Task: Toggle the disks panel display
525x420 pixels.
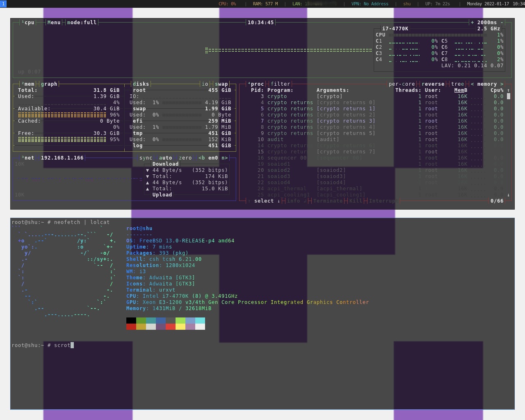Action: [141, 84]
